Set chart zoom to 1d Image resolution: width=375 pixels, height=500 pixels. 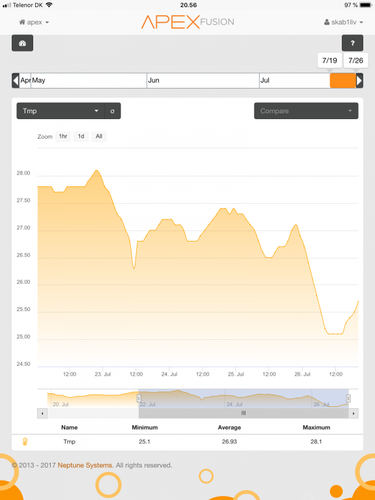(x=81, y=136)
